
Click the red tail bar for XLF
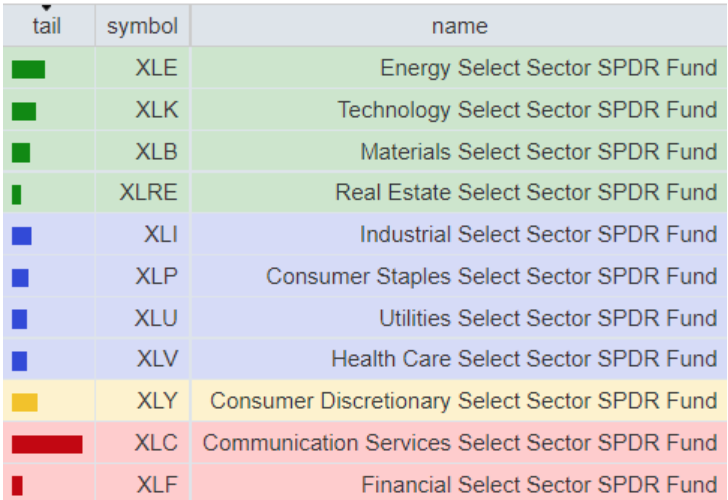[17, 485]
